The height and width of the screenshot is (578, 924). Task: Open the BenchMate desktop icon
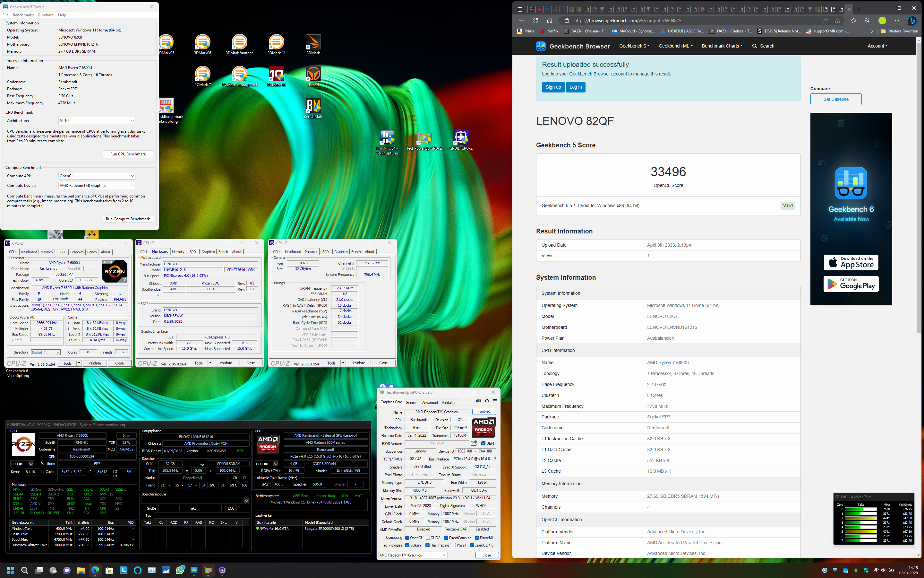[x=313, y=108]
